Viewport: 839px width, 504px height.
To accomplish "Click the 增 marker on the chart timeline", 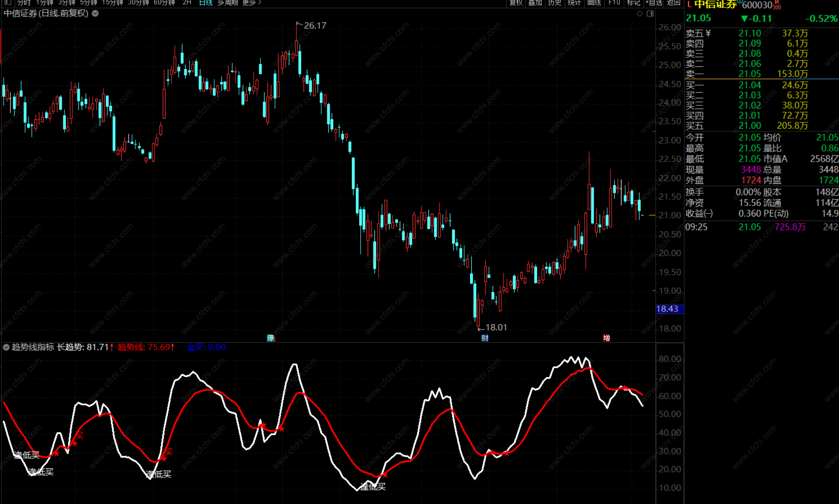I will [606, 338].
